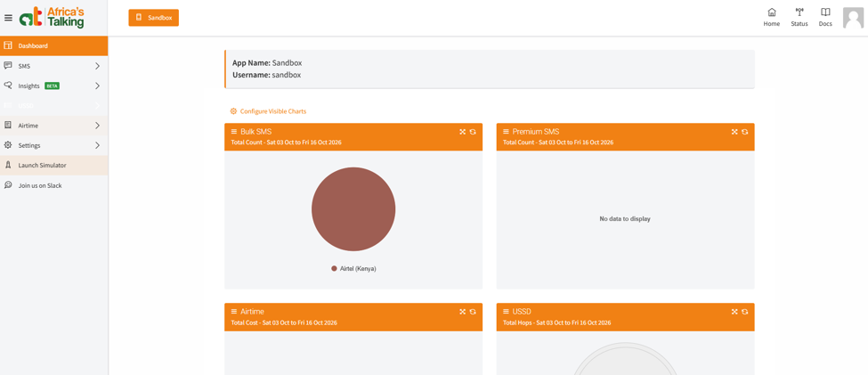868x375 pixels.
Task: Click the 'Username: sandbox' text
Action: click(267, 75)
